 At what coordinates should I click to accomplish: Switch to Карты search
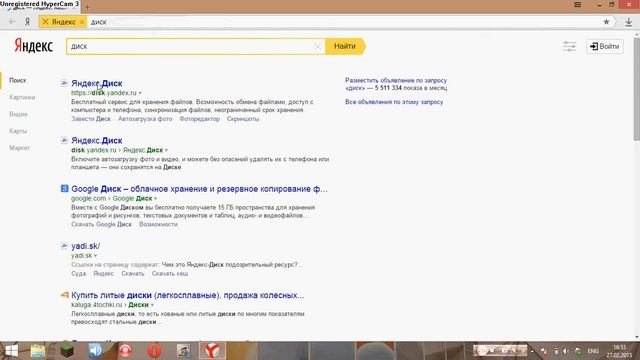coord(18,131)
